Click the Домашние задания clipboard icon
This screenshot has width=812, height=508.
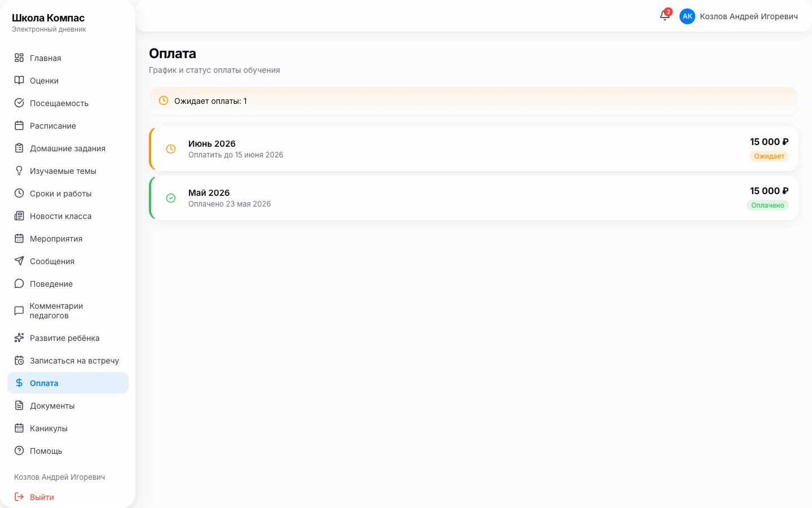[19, 148]
